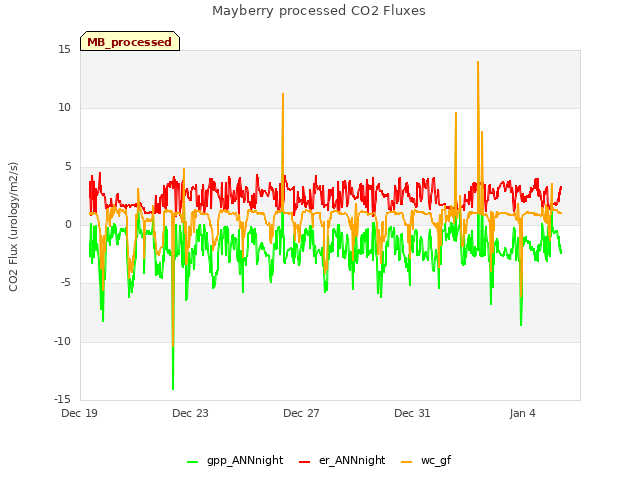Click the y-axis value 0
This screenshot has width=640, height=480.
(68, 224)
